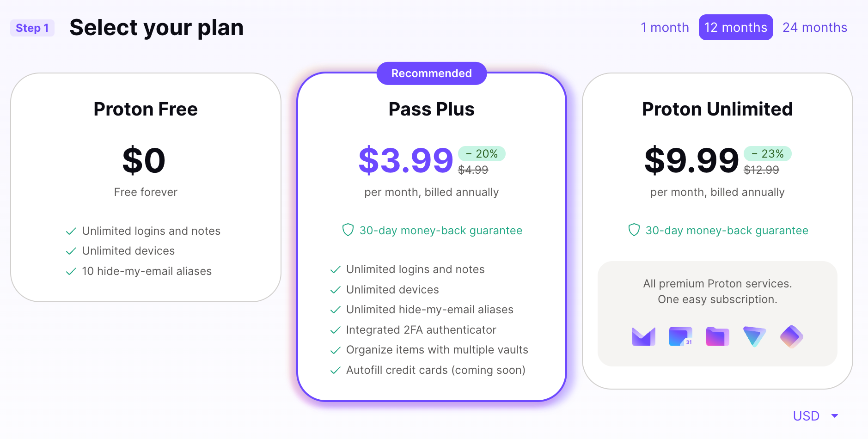This screenshot has height=439, width=868.
Task: Click the checkmark beside Integrated 2FA authenticator
Action: tap(336, 330)
